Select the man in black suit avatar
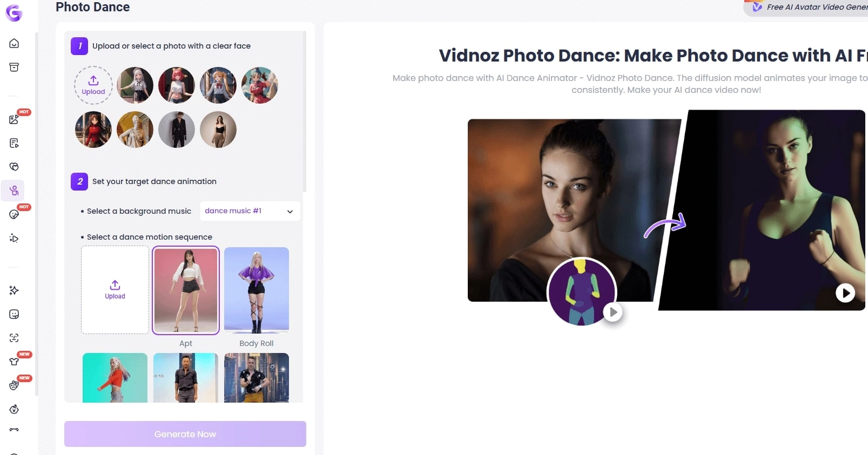 pyautogui.click(x=177, y=130)
